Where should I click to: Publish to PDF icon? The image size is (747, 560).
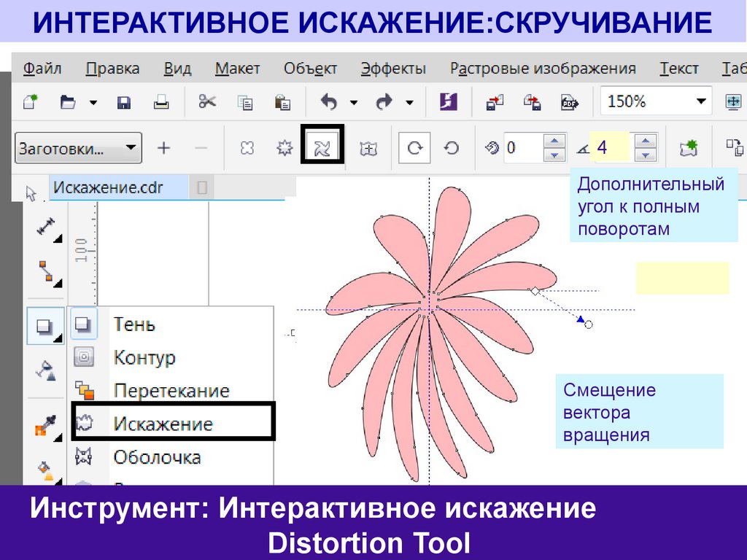(x=570, y=102)
